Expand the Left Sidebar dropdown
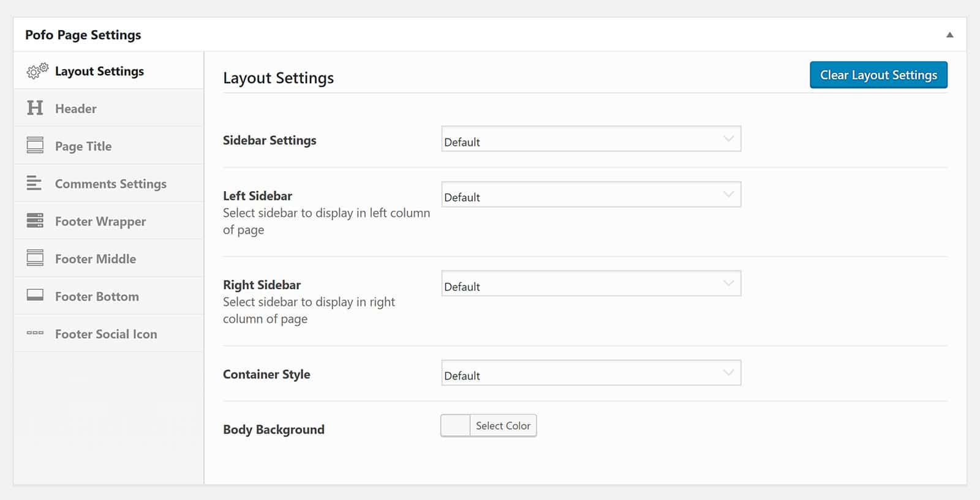 (591, 195)
